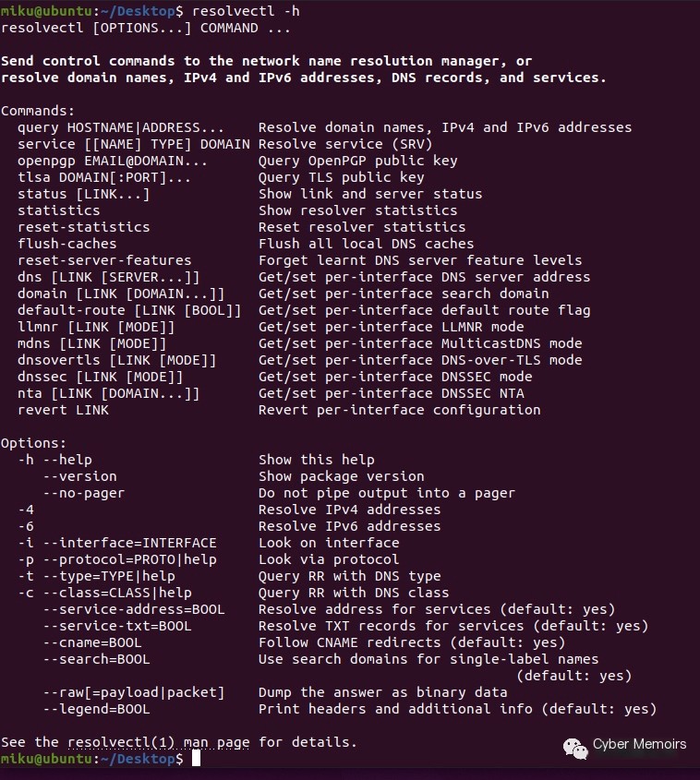Click the '--no-pager' option text

tap(84, 493)
